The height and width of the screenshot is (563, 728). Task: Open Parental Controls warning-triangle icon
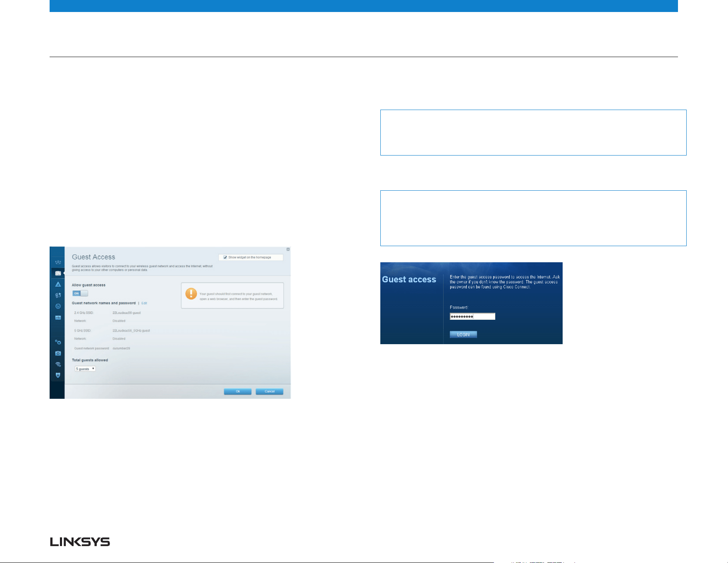point(58,285)
